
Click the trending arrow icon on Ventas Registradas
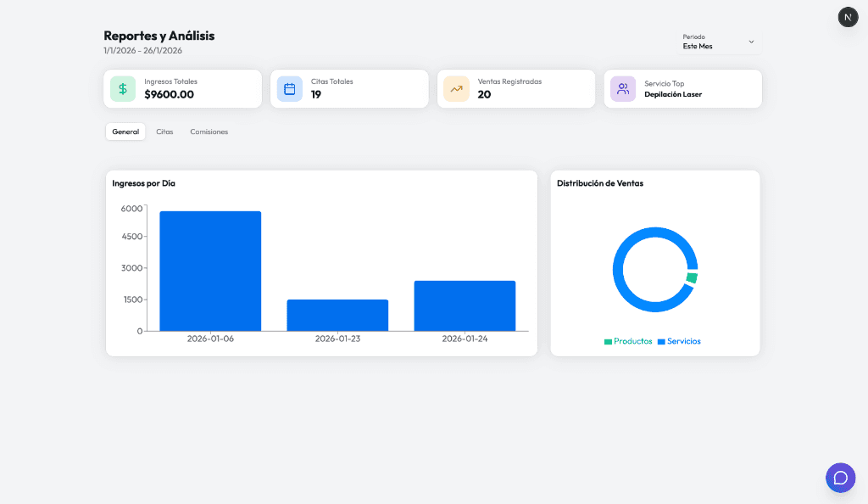[x=456, y=88]
